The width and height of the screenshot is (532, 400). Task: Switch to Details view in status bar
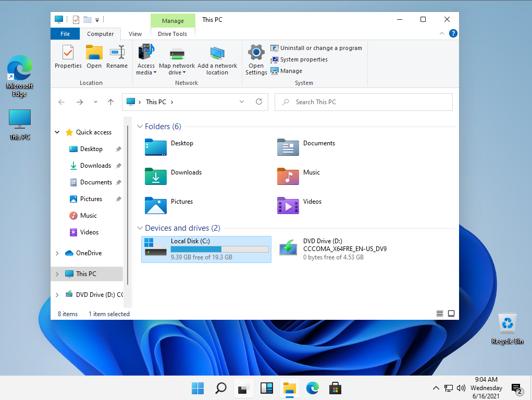click(x=440, y=314)
